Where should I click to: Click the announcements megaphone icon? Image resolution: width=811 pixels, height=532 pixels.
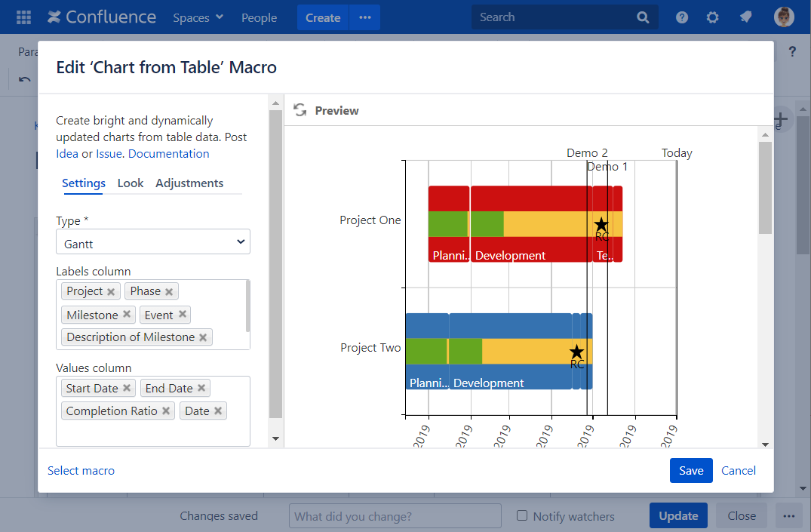745,17
